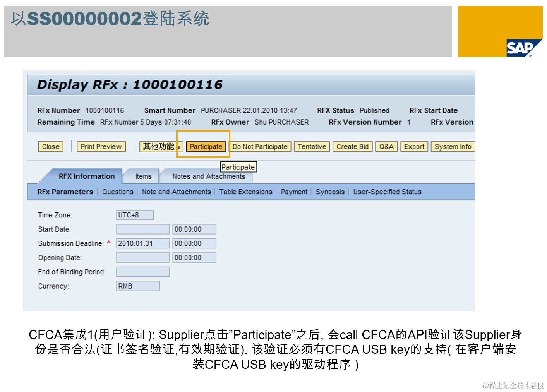
Task: Click Smart Number PURCHASER 22.01.2010 value
Action: click(249, 110)
